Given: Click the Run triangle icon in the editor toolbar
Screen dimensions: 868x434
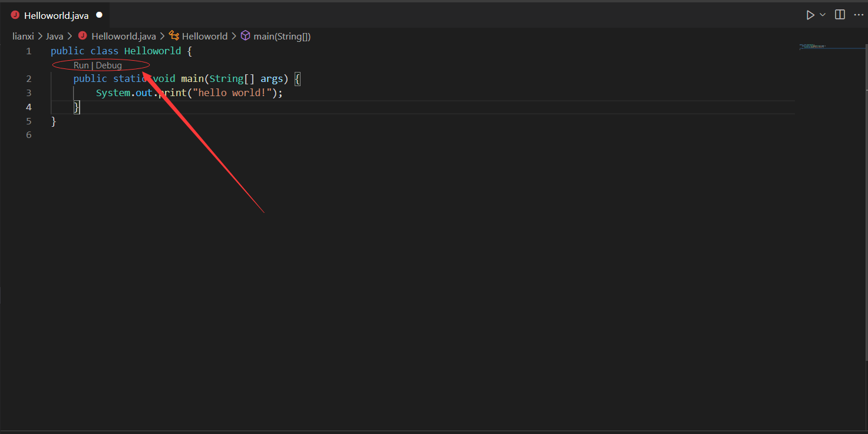Looking at the screenshot, I should point(810,15).
